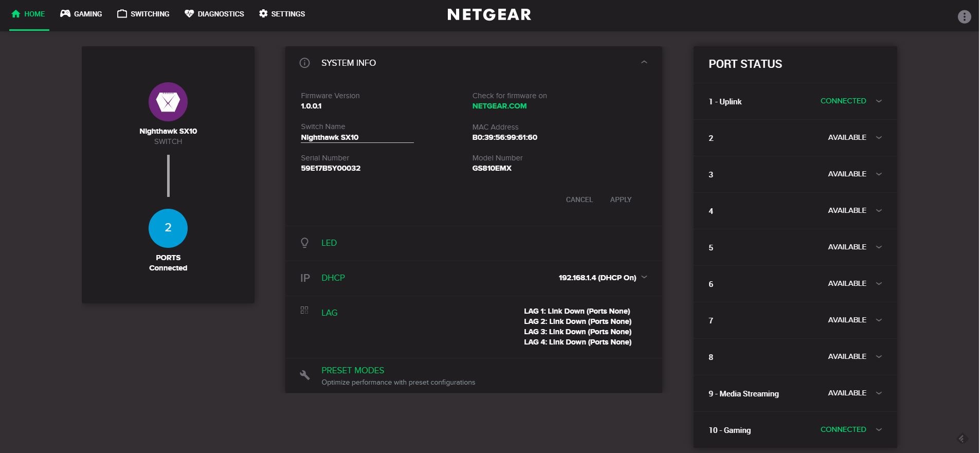This screenshot has height=453, width=980.
Task: Click the 1 - Uplink port label
Action: [x=725, y=102]
